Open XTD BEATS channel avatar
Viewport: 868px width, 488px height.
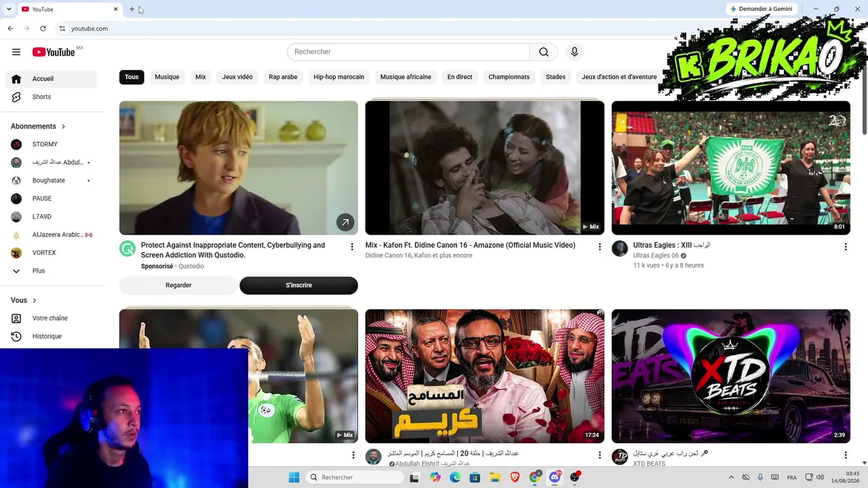(x=620, y=457)
